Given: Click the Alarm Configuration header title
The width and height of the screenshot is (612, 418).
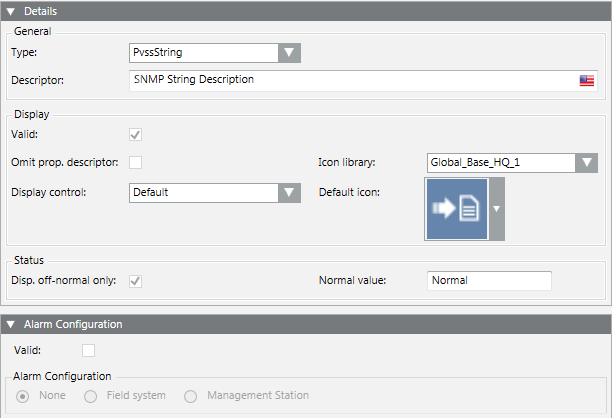Looking at the screenshot, I should pyautogui.click(x=72, y=325).
